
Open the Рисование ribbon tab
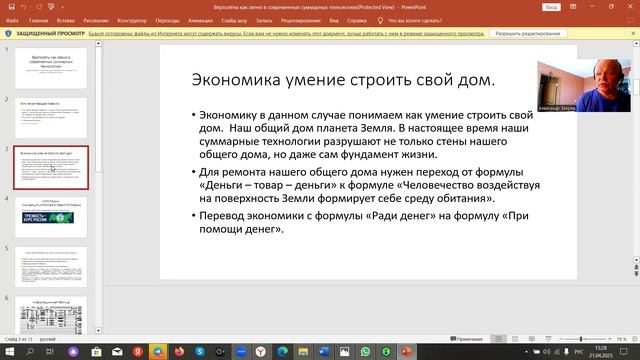click(96, 20)
